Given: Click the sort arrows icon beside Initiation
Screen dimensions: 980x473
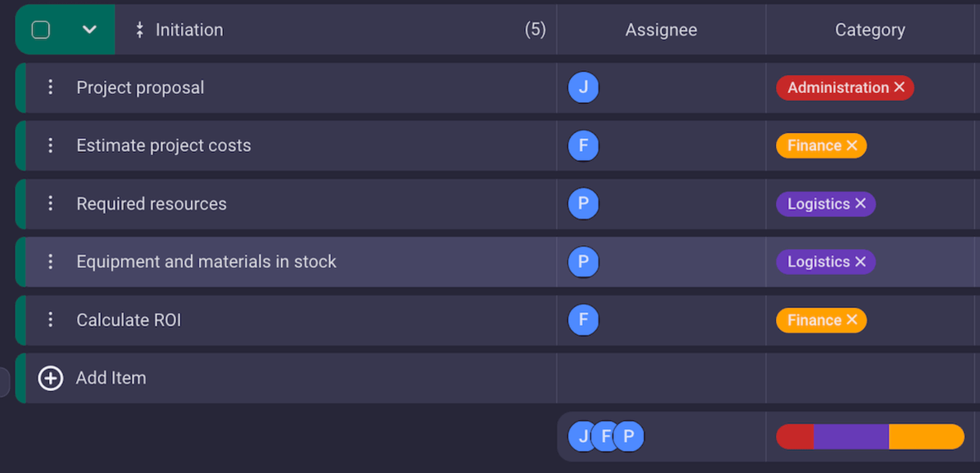Looking at the screenshot, I should click(x=140, y=30).
